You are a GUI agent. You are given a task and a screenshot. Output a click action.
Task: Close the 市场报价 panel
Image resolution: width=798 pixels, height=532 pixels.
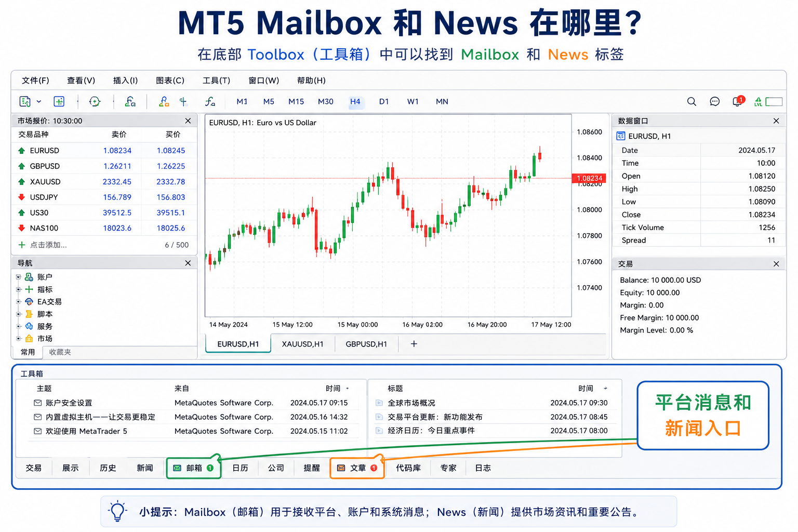pyautogui.click(x=188, y=121)
